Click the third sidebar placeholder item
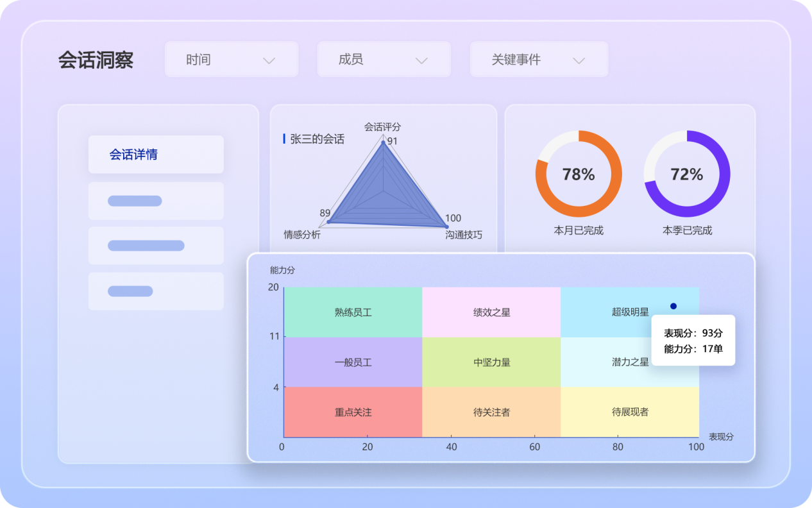Image resolution: width=812 pixels, height=508 pixels. point(156,246)
